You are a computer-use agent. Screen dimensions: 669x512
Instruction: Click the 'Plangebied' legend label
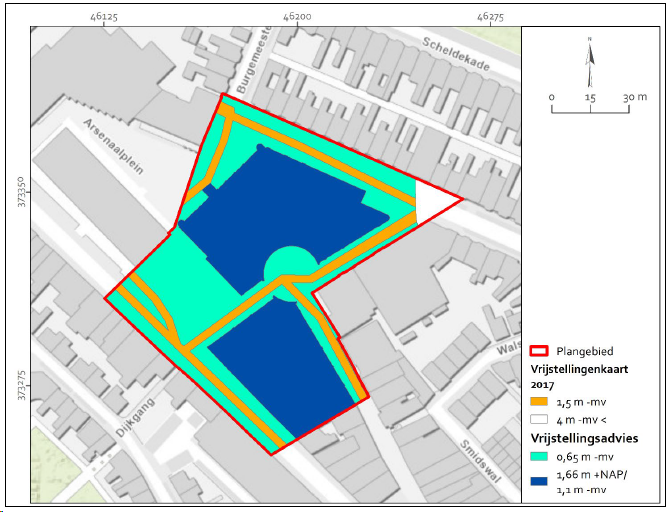(x=585, y=352)
